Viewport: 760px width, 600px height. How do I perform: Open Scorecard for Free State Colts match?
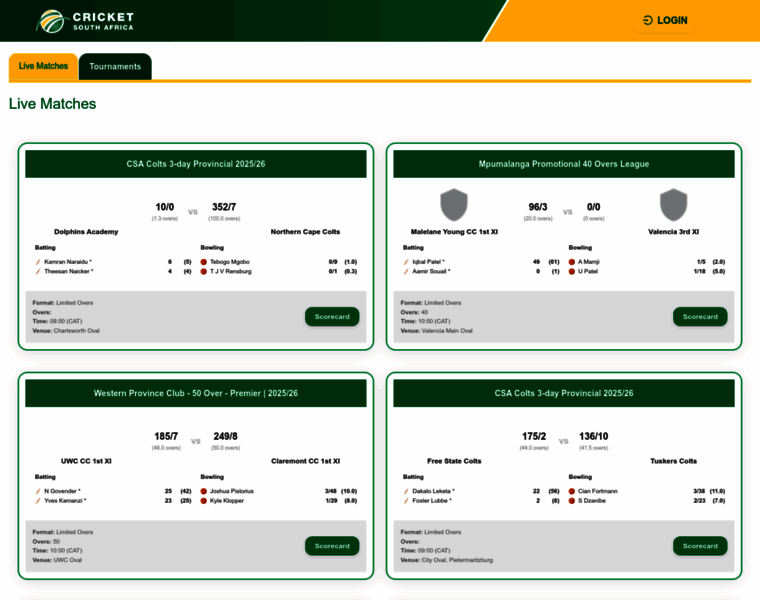pyautogui.click(x=700, y=546)
